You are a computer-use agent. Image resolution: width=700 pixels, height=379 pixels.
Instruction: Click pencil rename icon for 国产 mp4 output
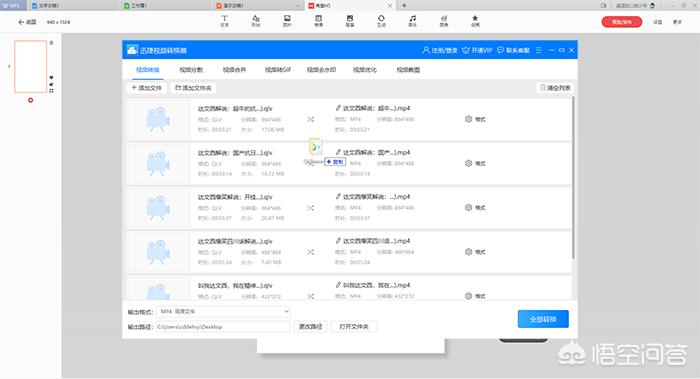(x=338, y=152)
